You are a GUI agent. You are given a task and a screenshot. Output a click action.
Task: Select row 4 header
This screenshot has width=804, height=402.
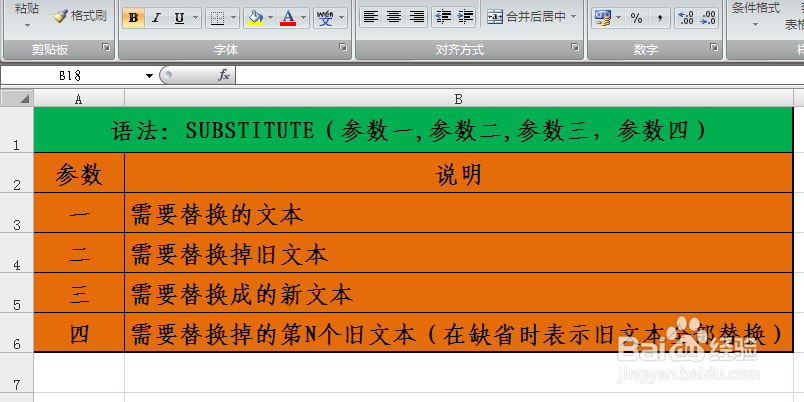17,253
